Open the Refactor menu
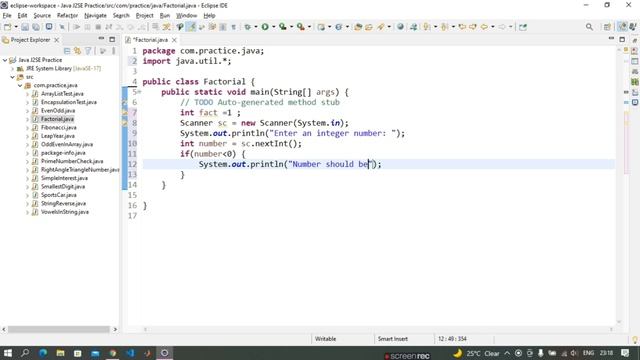This screenshot has height=360, width=640. point(67,16)
